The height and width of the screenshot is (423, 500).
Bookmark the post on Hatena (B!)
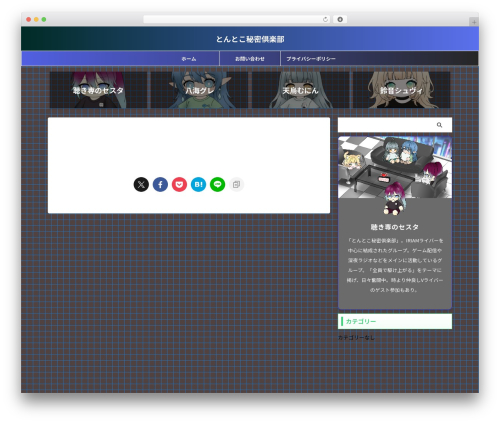pos(198,184)
